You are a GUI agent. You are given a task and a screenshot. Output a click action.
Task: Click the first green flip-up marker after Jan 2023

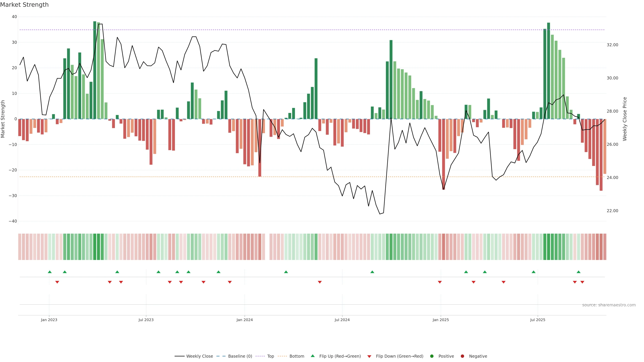coord(49,272)
